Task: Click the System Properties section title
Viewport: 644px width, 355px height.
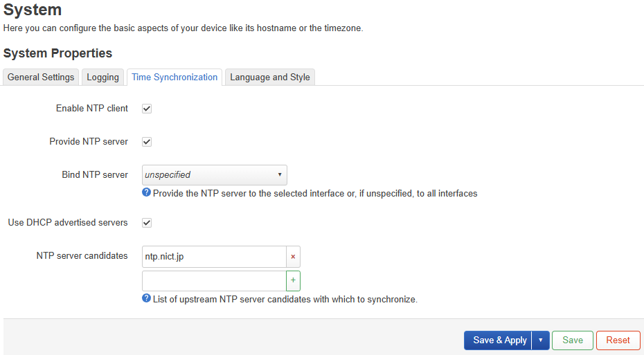Action: [57, 53]
